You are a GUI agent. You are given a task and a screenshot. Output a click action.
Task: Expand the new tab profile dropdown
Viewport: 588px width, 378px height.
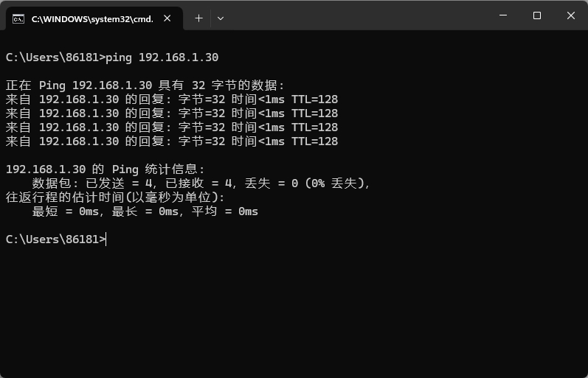(x=220, y=18)
